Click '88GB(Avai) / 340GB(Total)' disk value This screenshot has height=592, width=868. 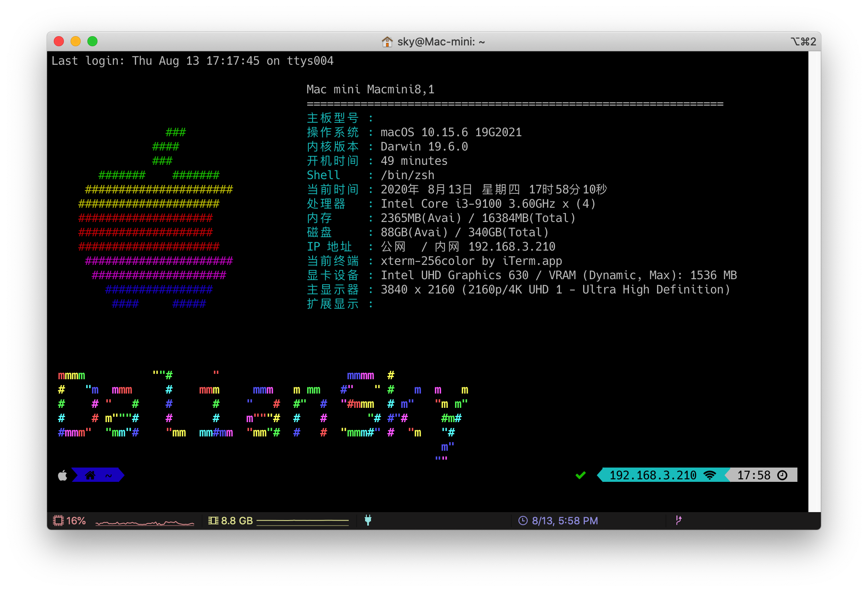(465, 233)
